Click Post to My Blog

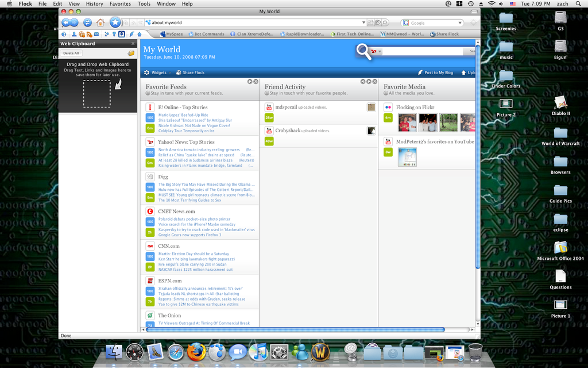coord(435,72)
